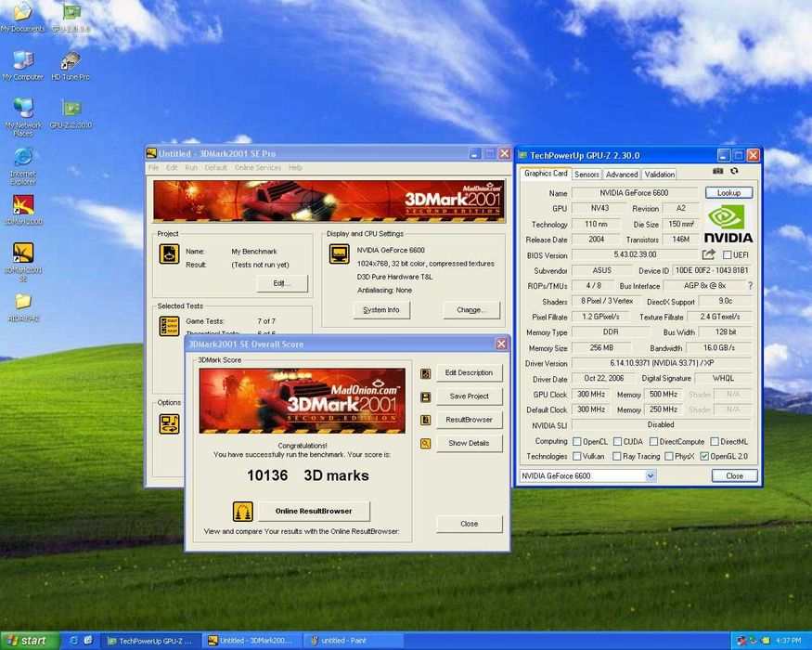Click the Close button in GPU-Z
This screenshot has height=650, width=812.
(x=734, y=475)
